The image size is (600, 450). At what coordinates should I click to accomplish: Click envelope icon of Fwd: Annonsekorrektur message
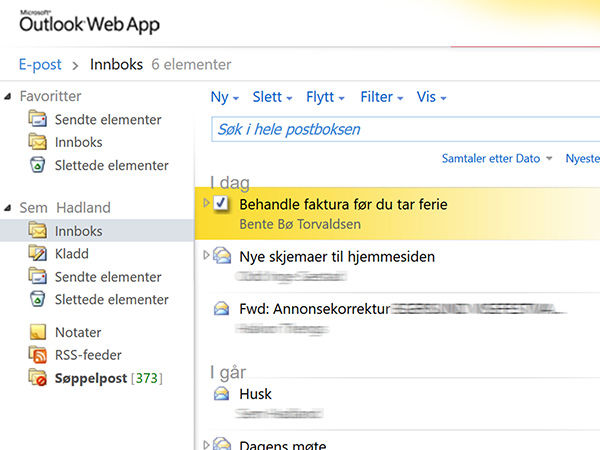(x=222, y=308)
